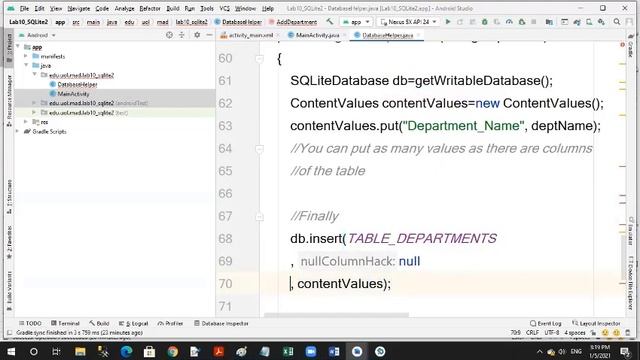
Task: Click the Attach Debugger to Process icon
Action: tap(521, 22)
